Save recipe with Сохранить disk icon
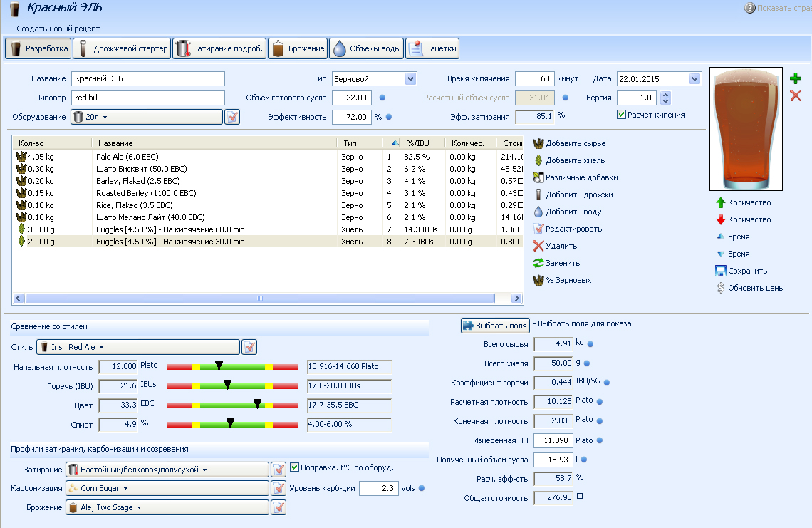This screenshot has height=528, width=812. pyautogui.click(x=721, y=271)
